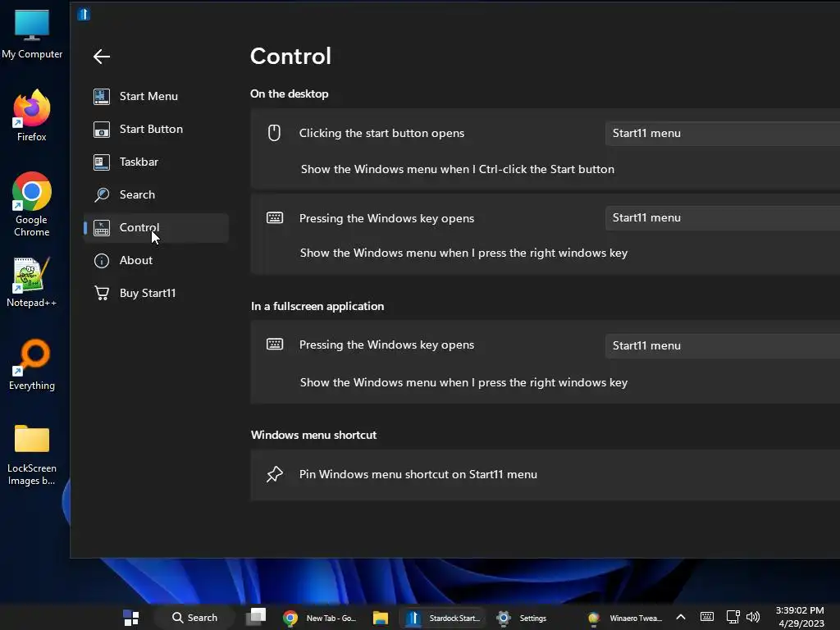Click the pin icon for Windows menu shortcut
The width and height of the screenshot is (840, 630).
coord(274,474)
